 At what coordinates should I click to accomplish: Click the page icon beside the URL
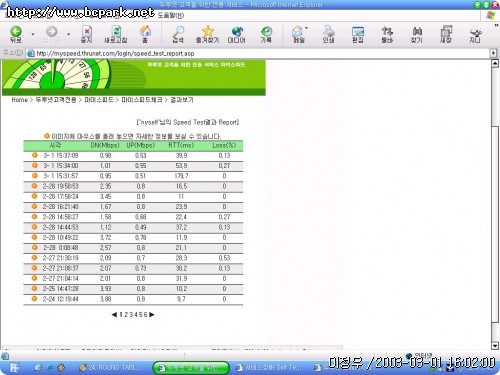(x=31, y=53)
